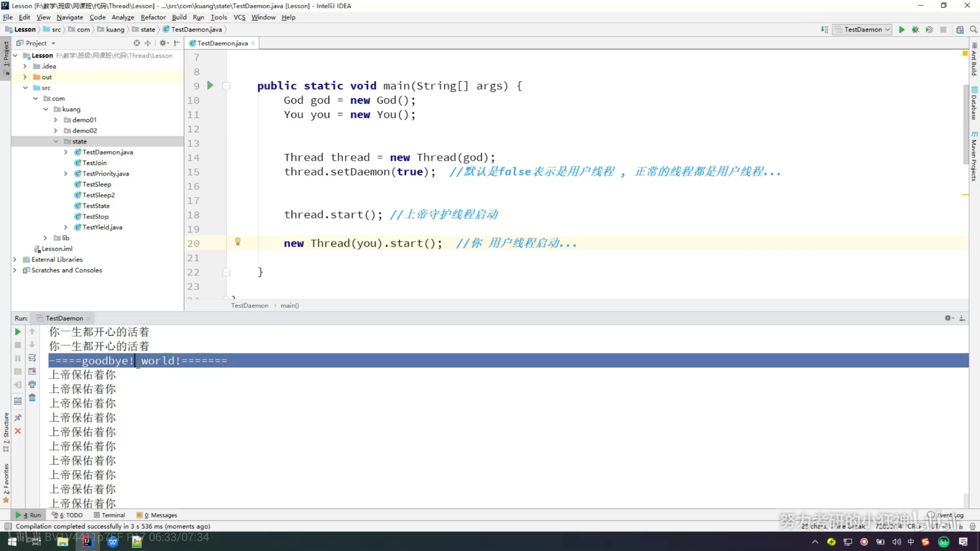Open Lesson.iml file
This screenshot has height=551, width=980.
click(x=57, y=249)
